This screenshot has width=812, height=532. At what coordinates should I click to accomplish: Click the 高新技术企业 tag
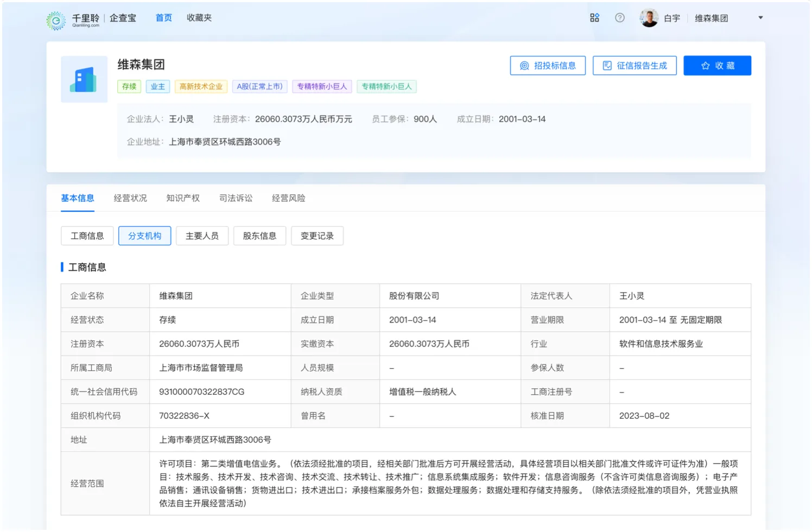201,86
